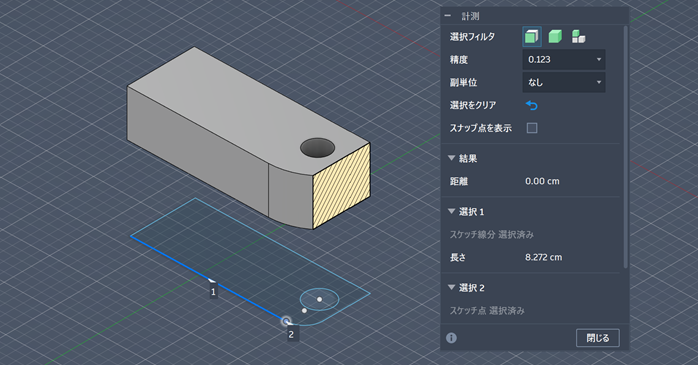Collapse the 選択 2 section
Image resolution: width=698 pixels, height=365 pixels.
coord(451,288)
